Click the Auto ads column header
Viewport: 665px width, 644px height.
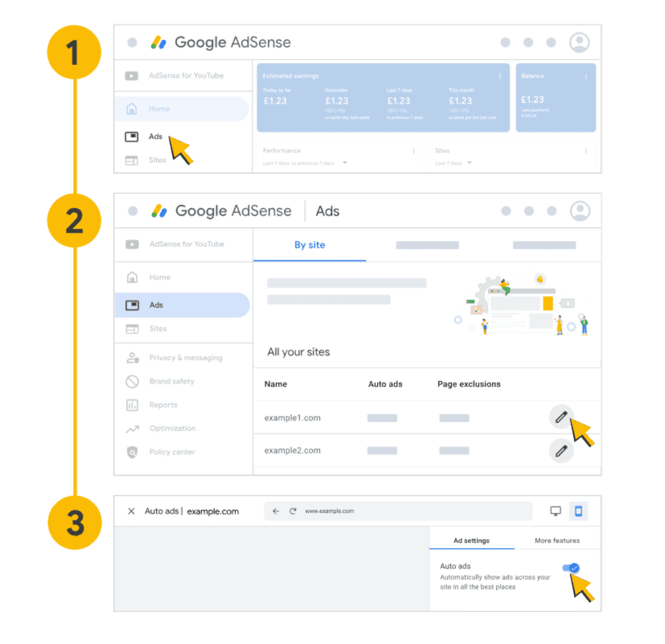coord(385,384)
